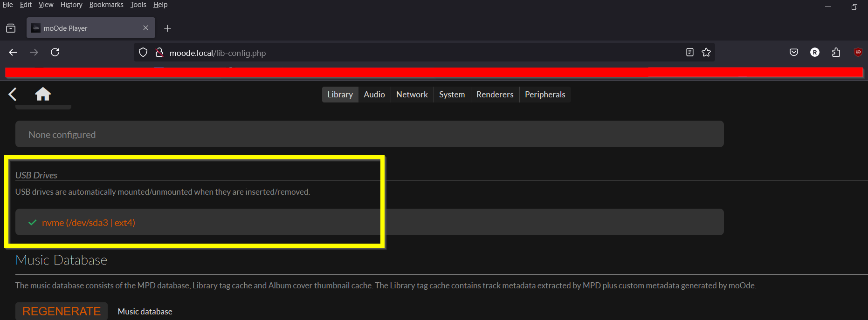Click the tracking protection shield icon

point(143,53)
